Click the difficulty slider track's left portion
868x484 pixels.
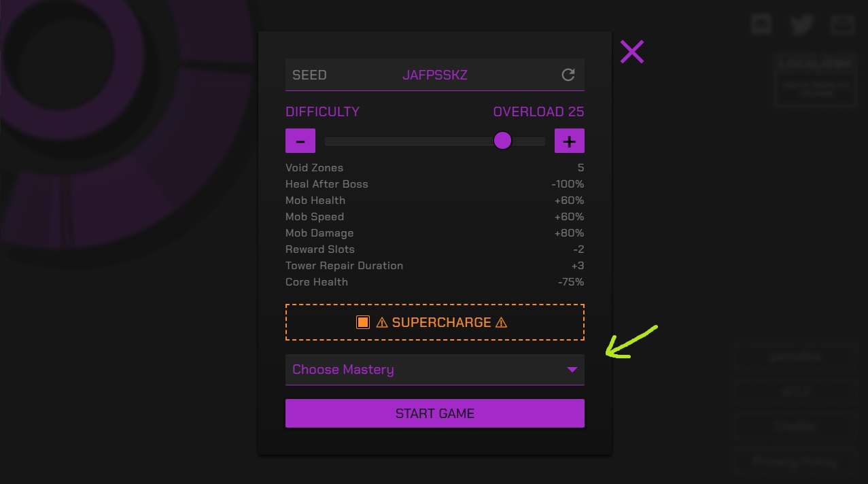(x=381, y=141)
